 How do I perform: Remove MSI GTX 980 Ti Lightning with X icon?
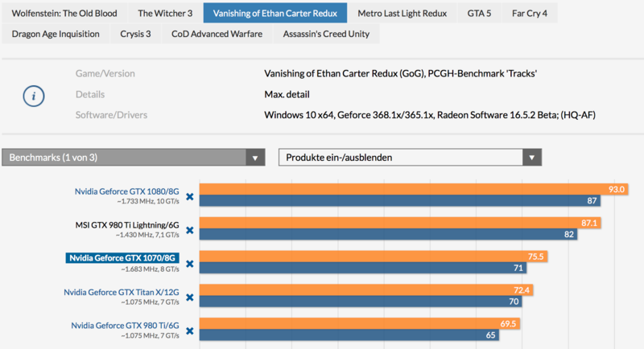190,230
